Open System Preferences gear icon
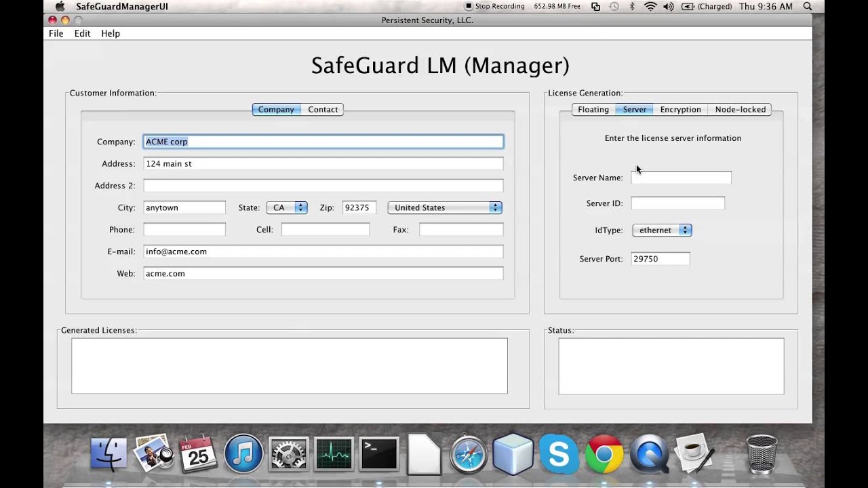The width and height of the screenshot is (868, 488). pos(288,453)
